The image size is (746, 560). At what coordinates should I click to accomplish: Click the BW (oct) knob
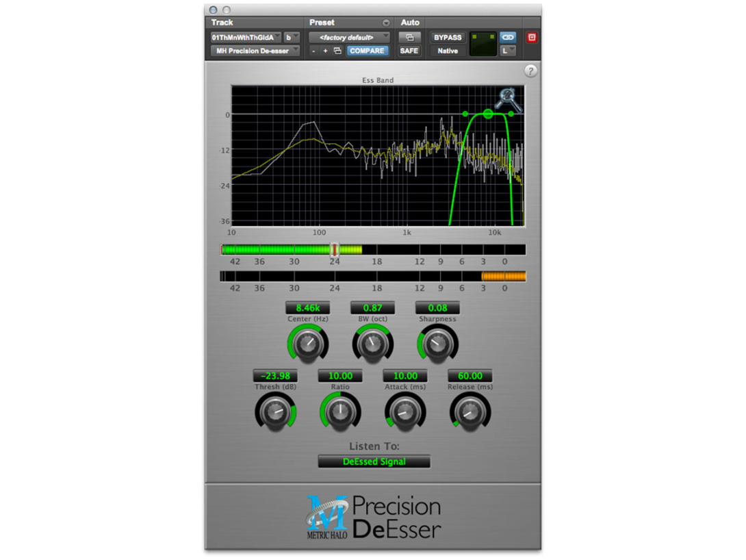(x=372, y=344)
